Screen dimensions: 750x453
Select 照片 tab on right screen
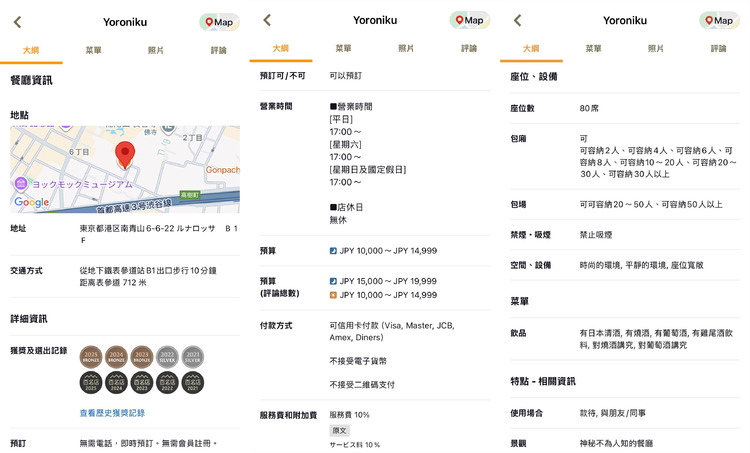click(656, 48)
